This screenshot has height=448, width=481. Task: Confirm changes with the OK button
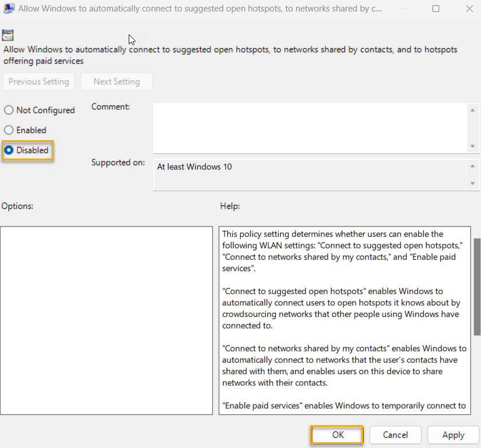(x=336, y=435)
